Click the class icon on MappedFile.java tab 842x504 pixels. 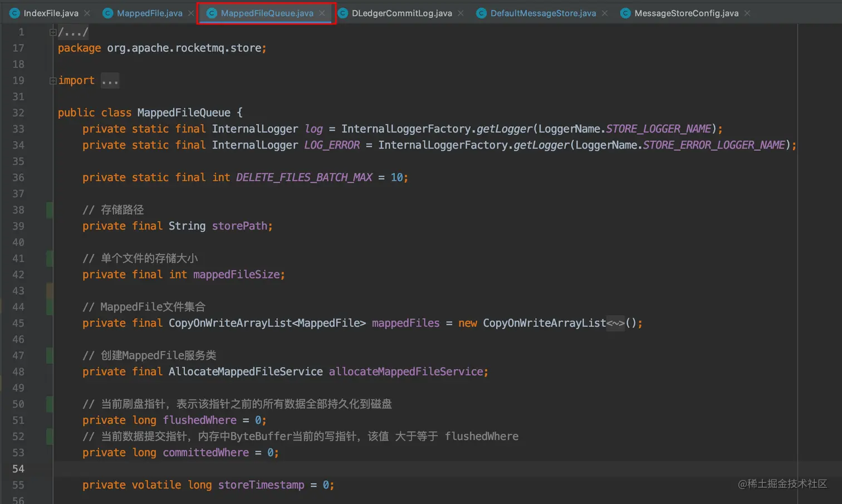point(108,13)
